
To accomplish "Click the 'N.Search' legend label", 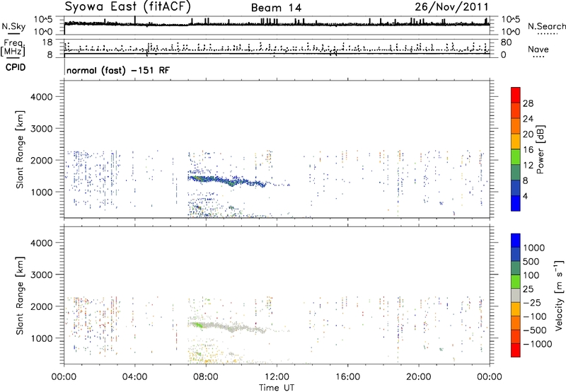I will click(x=546, y=26).
